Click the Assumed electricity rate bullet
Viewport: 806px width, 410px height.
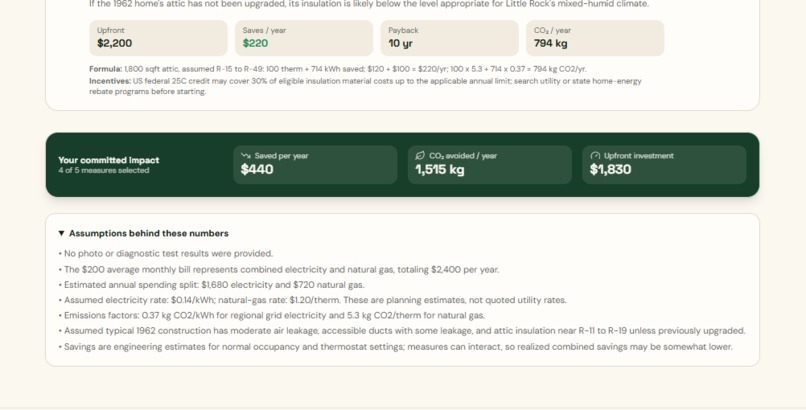(x=313, y=300)
